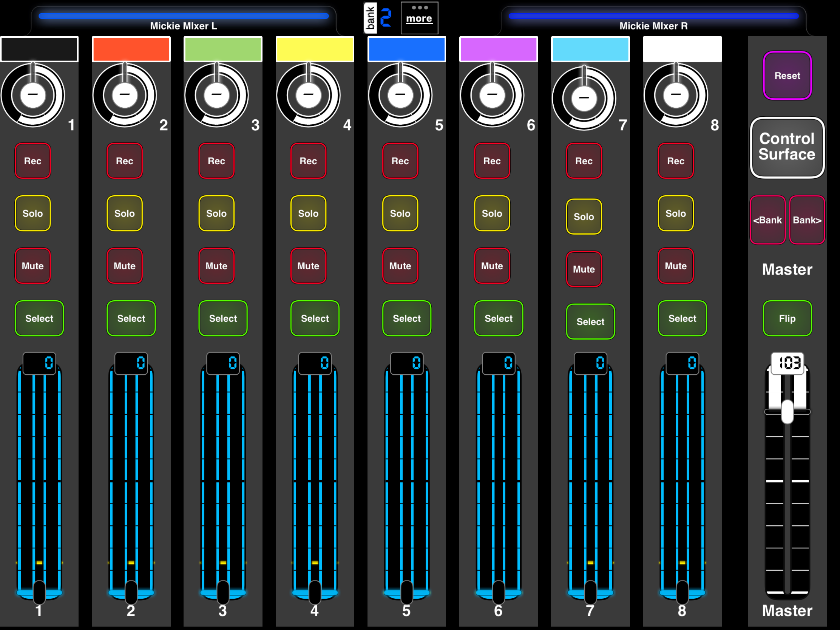Click the Reset button
This screenshot has height=630, width=840.
tap(787, 76)
